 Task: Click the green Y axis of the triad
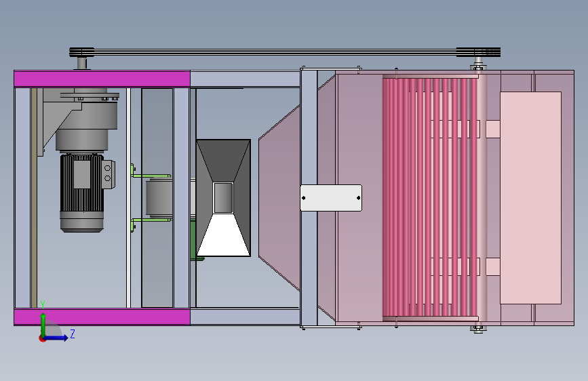click(x=43, y=323)
